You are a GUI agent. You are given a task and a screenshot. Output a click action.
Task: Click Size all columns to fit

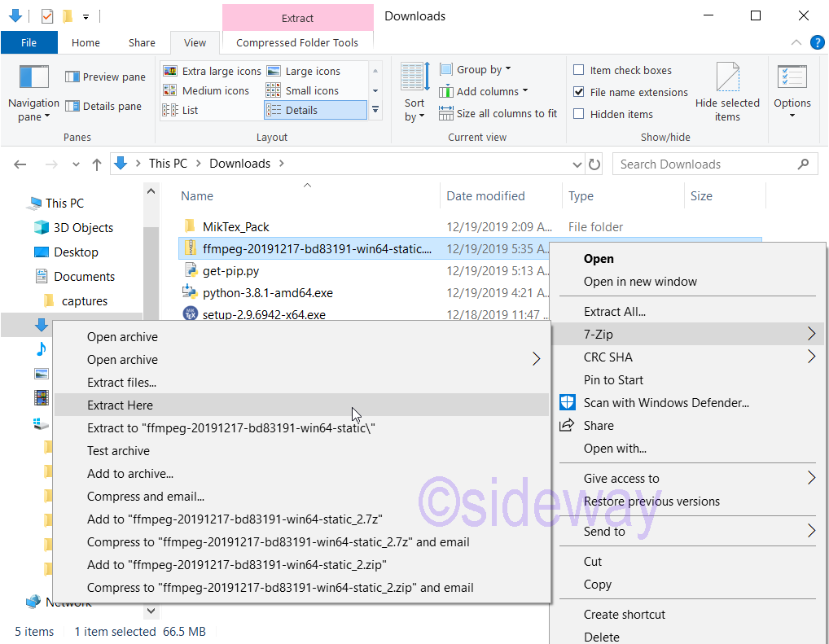[498, 113]
